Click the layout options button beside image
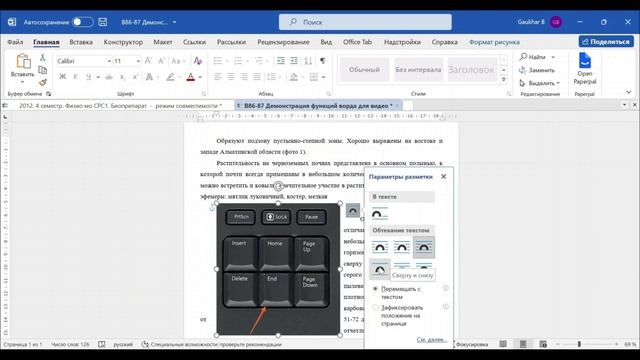This screenshot has width=640, height=360. 353,210
